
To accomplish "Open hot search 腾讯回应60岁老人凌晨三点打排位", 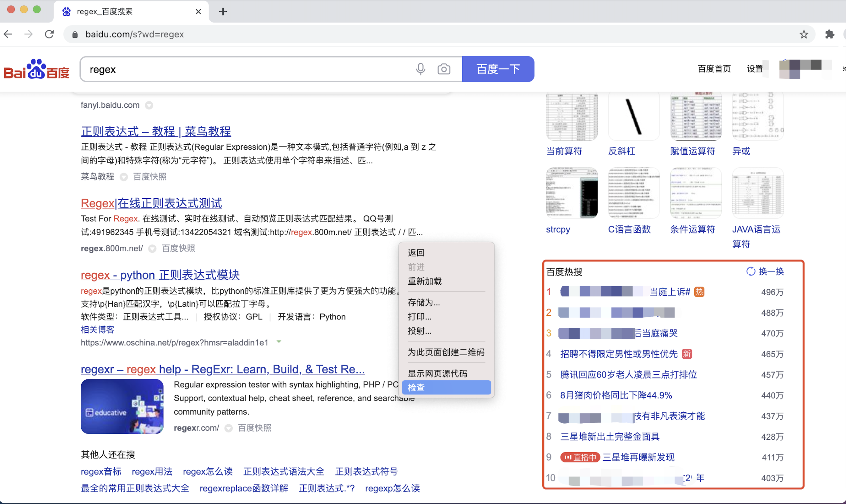I will point(628,375).
